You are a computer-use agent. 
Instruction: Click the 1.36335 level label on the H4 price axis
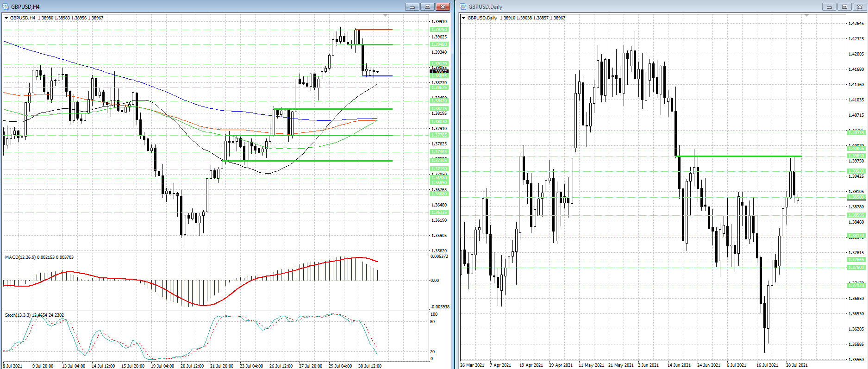click(x=439, y=213)
